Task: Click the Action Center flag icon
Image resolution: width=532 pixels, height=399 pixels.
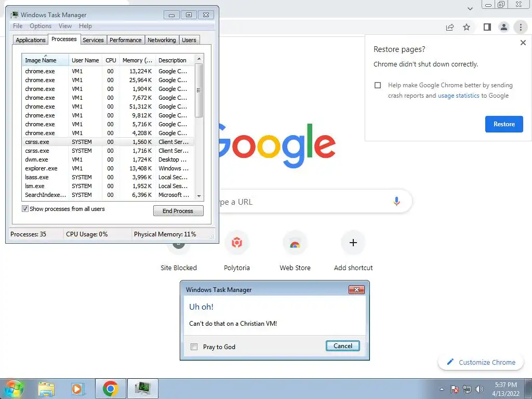Action: point(454,389)
